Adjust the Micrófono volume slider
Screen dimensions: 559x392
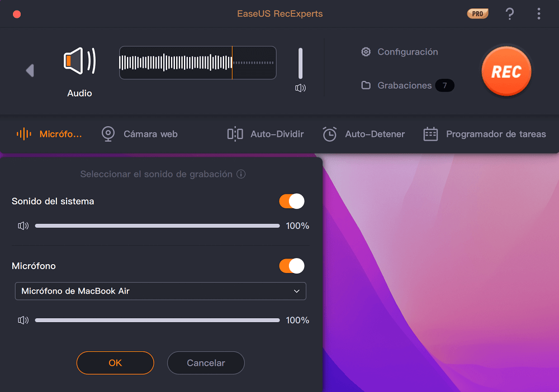[157, 320]
